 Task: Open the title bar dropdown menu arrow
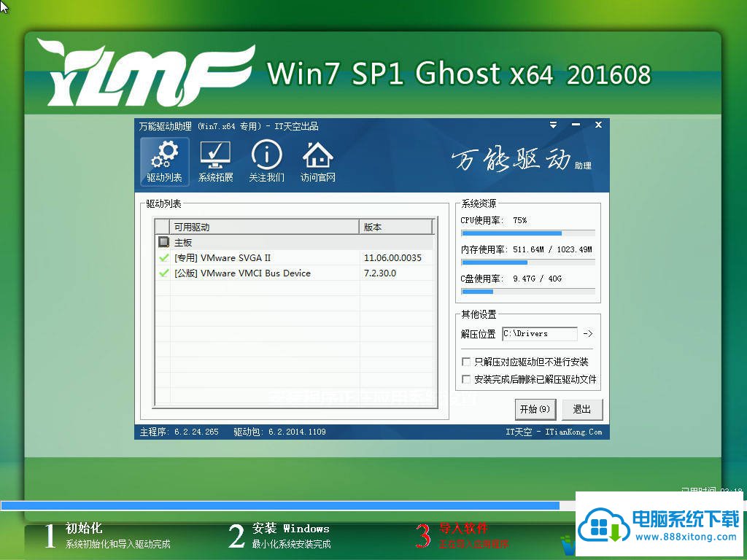553,125
